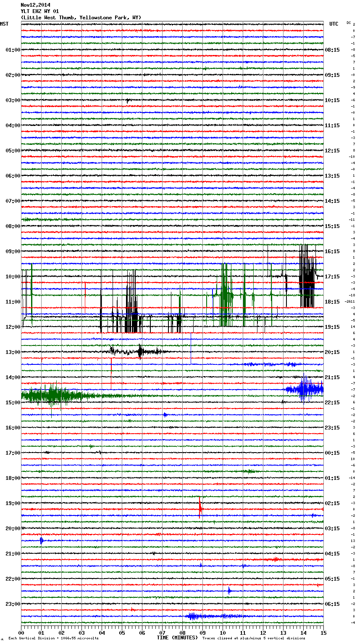Click the 20:15 UTC time label

[332, 352]
